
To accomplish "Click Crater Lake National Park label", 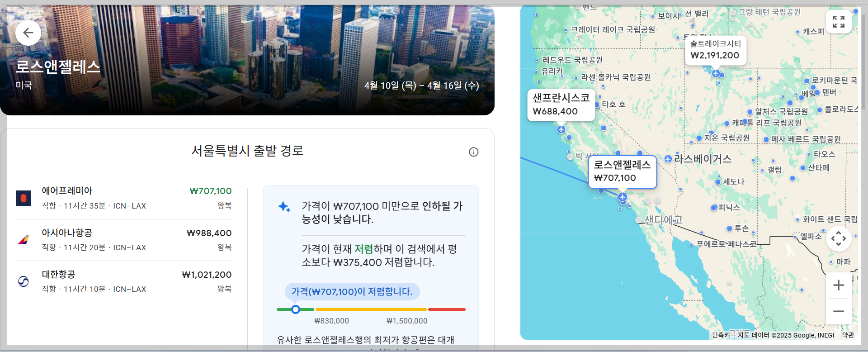I will (x=613, y=30).
